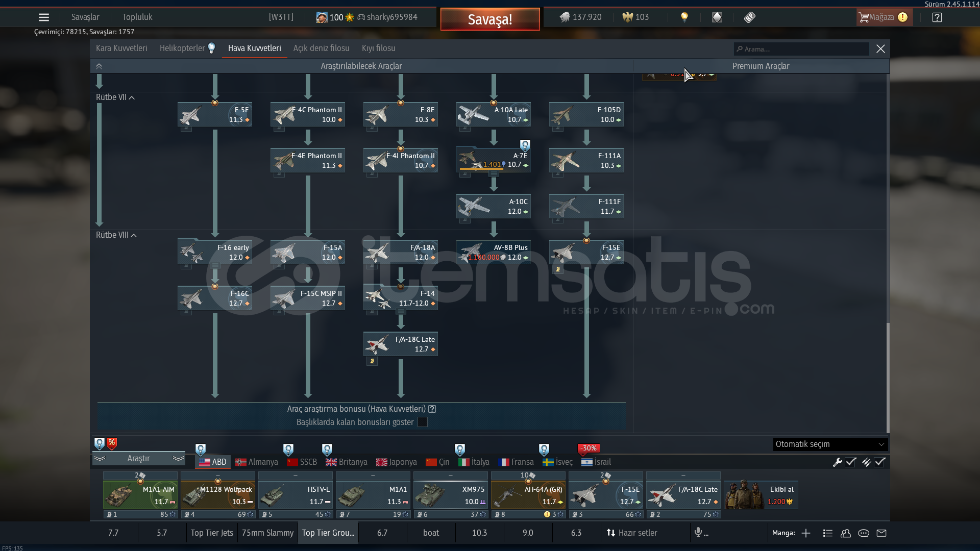Screen dimensions: 980x551
Task: Switch to Açık deniz filosu tab
Action: click(x=321, y=48)
